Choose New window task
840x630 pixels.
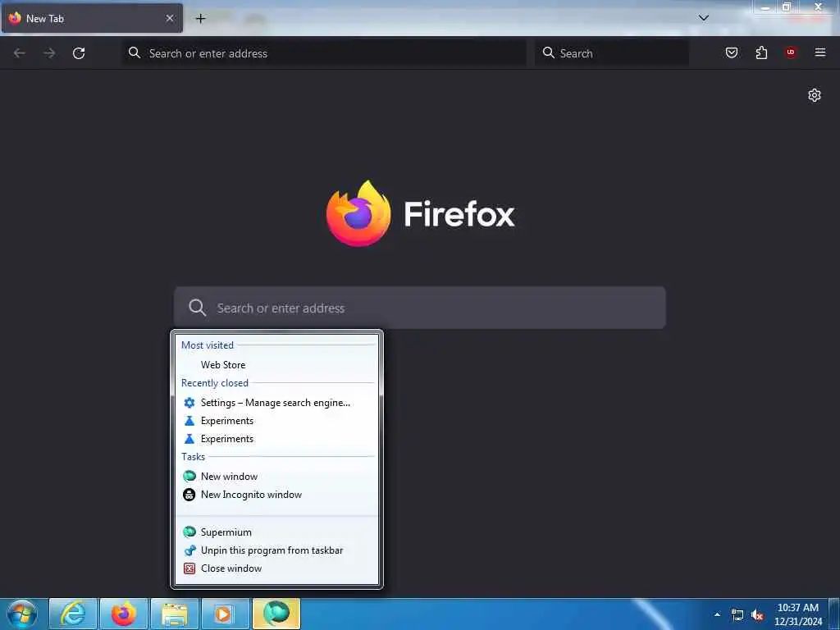point(277,477)
